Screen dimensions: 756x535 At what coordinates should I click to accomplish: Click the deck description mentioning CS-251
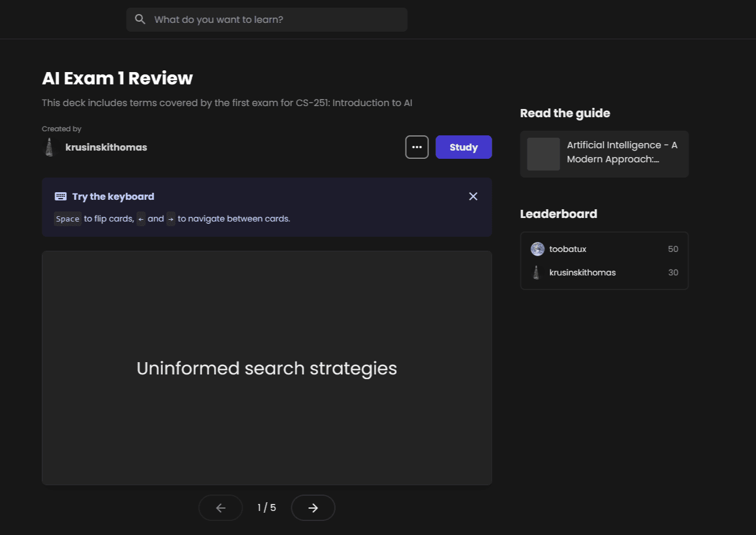pyautogui.click(x=227, y=103)
